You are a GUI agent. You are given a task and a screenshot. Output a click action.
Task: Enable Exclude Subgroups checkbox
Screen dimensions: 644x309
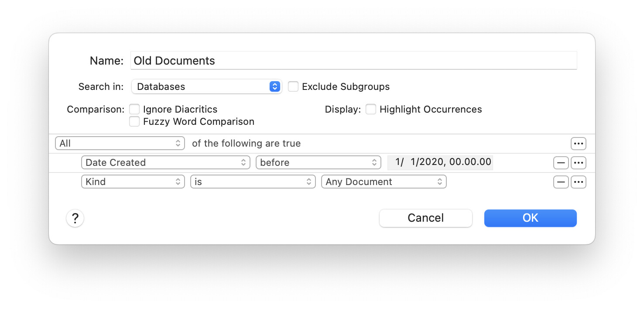(x=293, y=86)
